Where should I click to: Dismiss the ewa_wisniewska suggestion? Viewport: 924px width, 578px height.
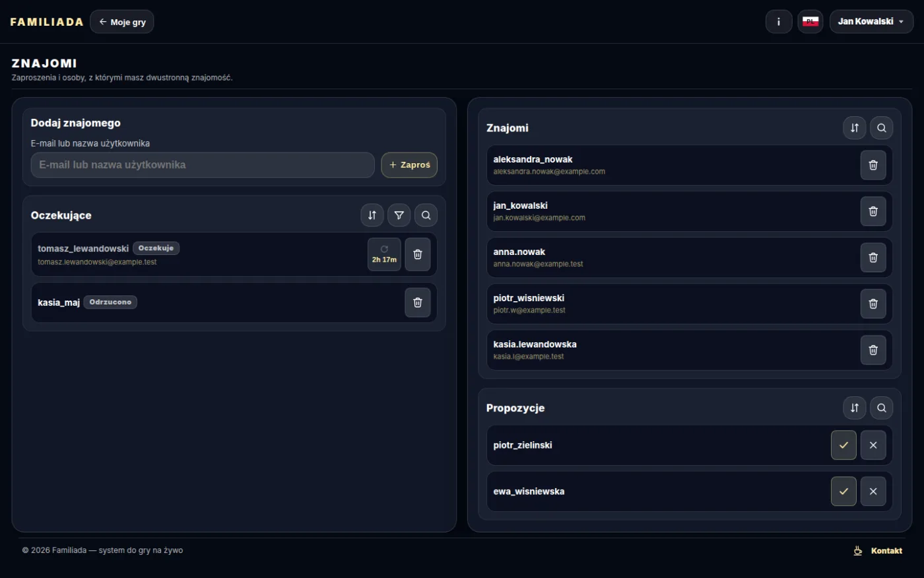[x=873, y=491]
